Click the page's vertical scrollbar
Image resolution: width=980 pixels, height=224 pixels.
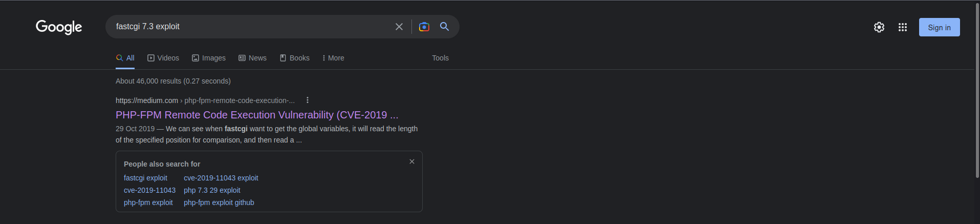977,90
